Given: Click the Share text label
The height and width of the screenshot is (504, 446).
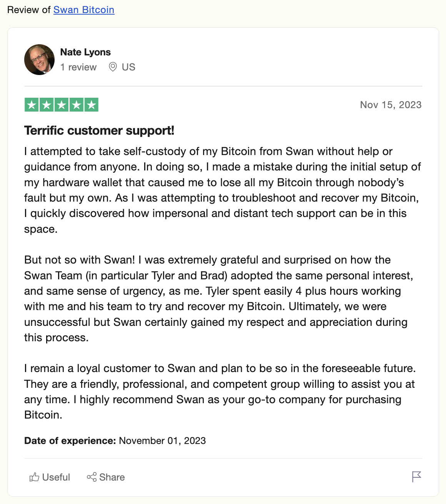Looking at the screenshot, I should [x=112, y=477].
